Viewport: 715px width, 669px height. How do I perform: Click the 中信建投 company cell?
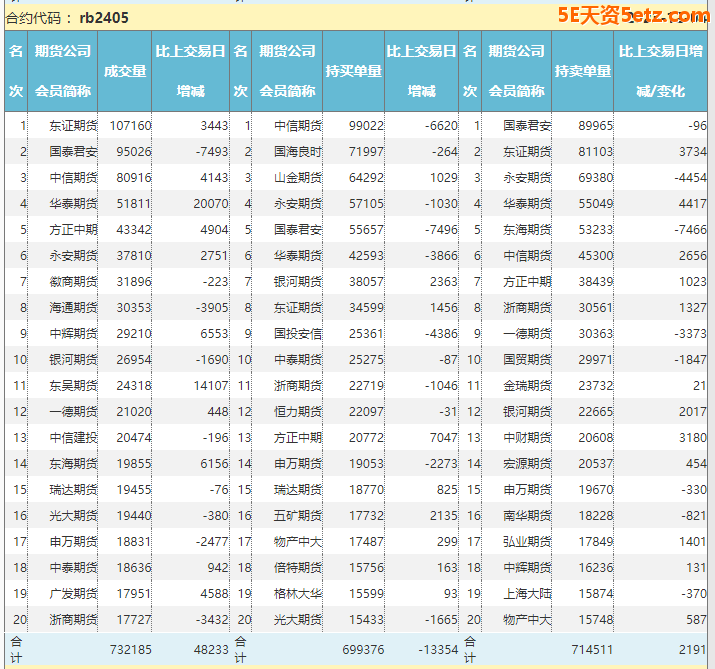(73, 438)
